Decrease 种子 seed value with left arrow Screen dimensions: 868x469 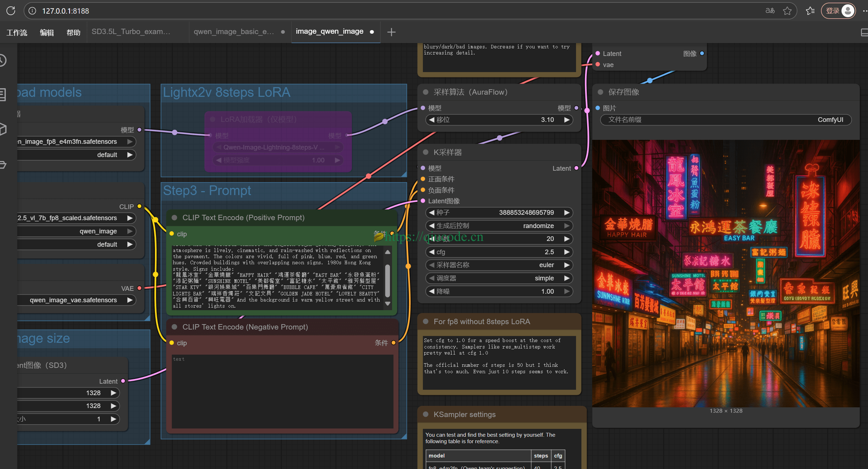point(431,213)
